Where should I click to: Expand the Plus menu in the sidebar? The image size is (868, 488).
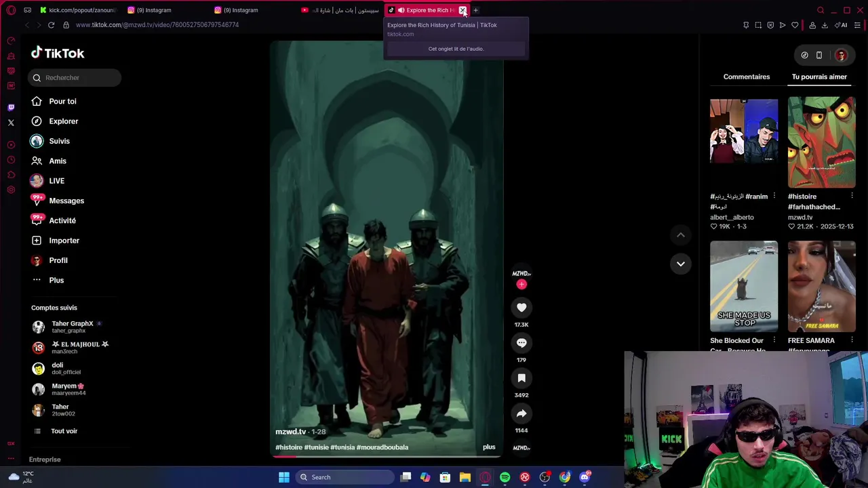coord(56,280)
